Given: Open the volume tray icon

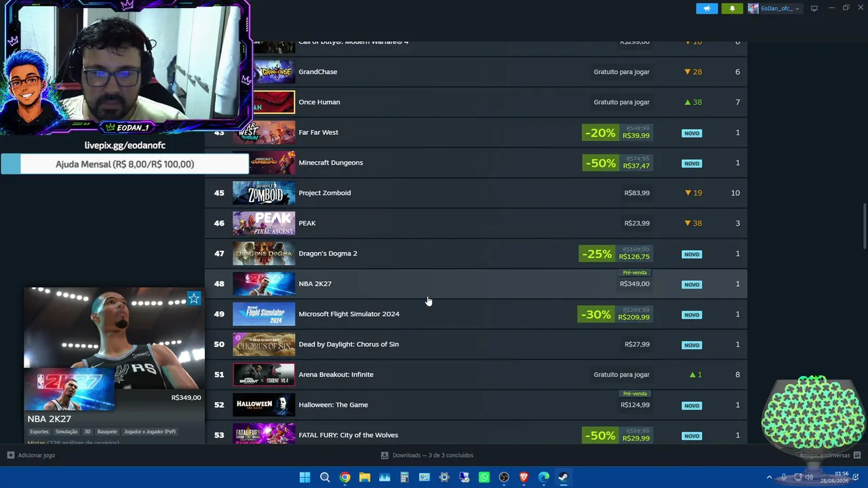Looking at the screenshot, I should [x=809, y=477].
